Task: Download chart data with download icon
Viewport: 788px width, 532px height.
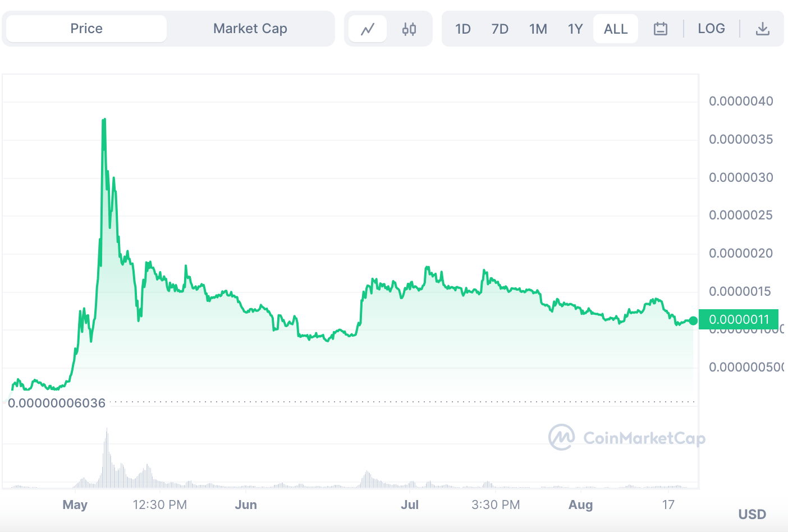Action: (x=762, y=29)
